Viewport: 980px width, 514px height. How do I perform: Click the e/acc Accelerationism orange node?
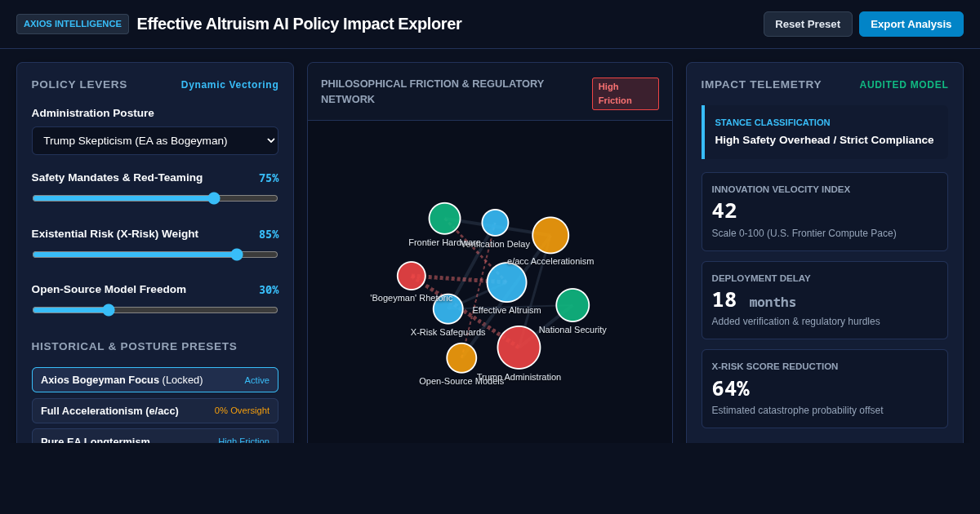tap(550, 235)
